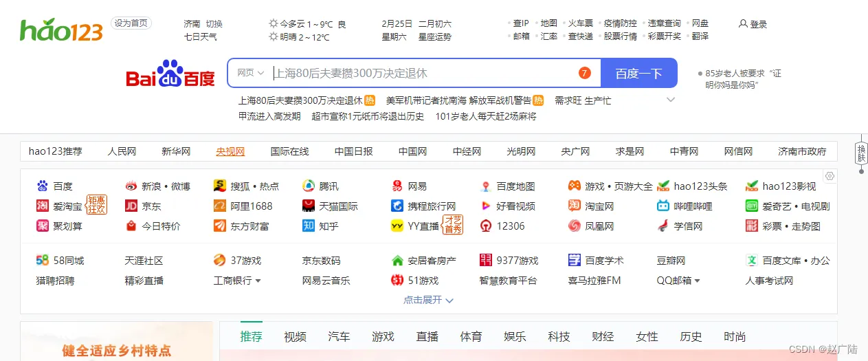This screenshot has width=868, height=361.
Task: Click the 9377游戏 icon
Action: point(486,261)
